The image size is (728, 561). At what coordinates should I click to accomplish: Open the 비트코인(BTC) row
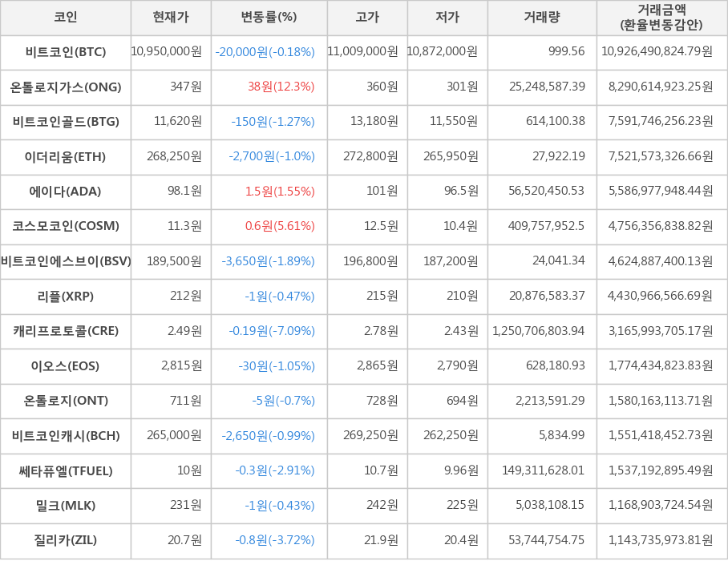point(66,52)
